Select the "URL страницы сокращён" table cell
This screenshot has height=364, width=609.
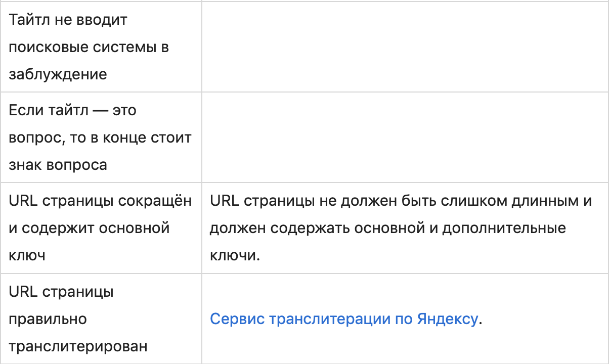101,228
